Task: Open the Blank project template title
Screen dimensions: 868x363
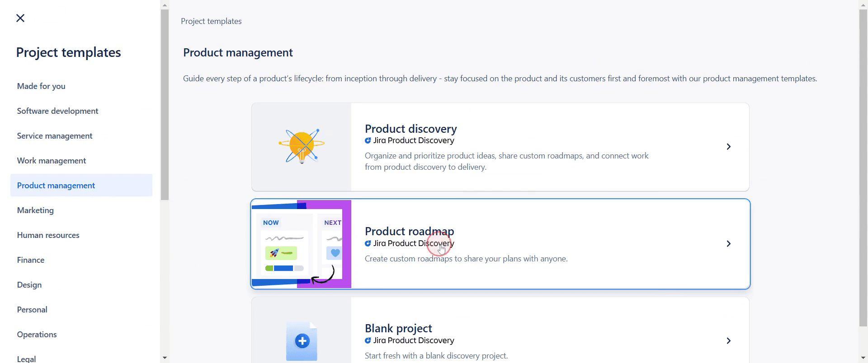Action: click(x=398, y=328)
